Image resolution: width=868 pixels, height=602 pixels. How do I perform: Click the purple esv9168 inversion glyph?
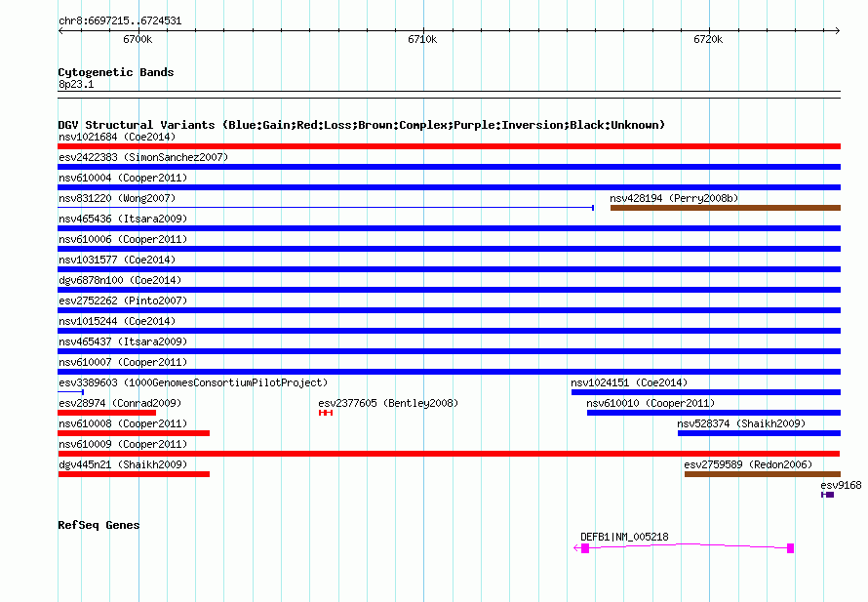click(x=828, y=495)
